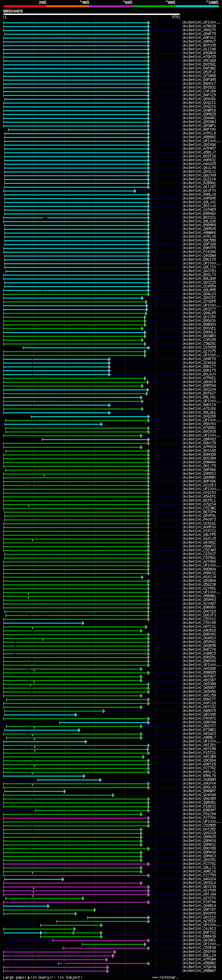Select label UniRef100_B9HUL2
The image size is (222, 980).
pos(199,332)
